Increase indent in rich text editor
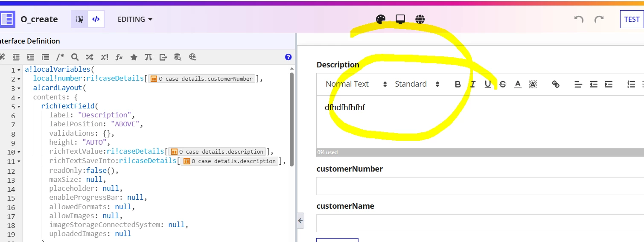Image resolution: width=644 pixels, height=242 pixels. click(609, 84)
